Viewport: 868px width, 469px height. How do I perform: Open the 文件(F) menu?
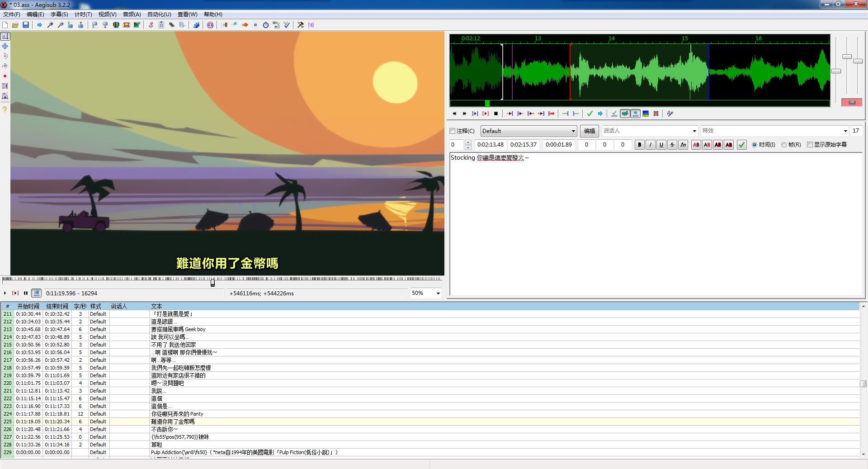11,14
